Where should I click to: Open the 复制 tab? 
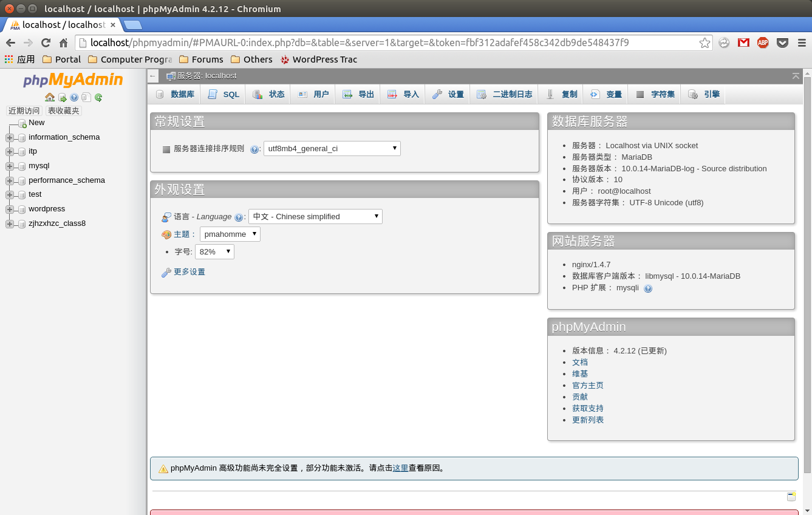click(561, 94)
